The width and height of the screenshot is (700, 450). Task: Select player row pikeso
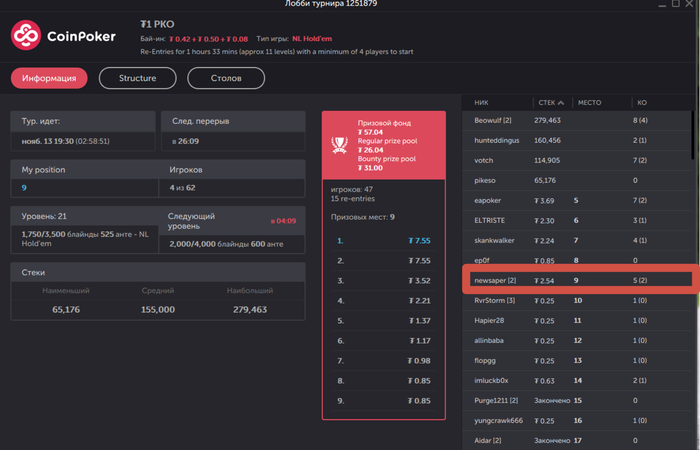[577, 180]
